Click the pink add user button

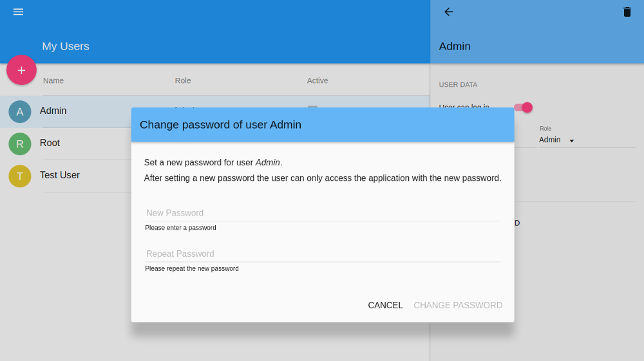pyautogui.click(x=21, y=70)
